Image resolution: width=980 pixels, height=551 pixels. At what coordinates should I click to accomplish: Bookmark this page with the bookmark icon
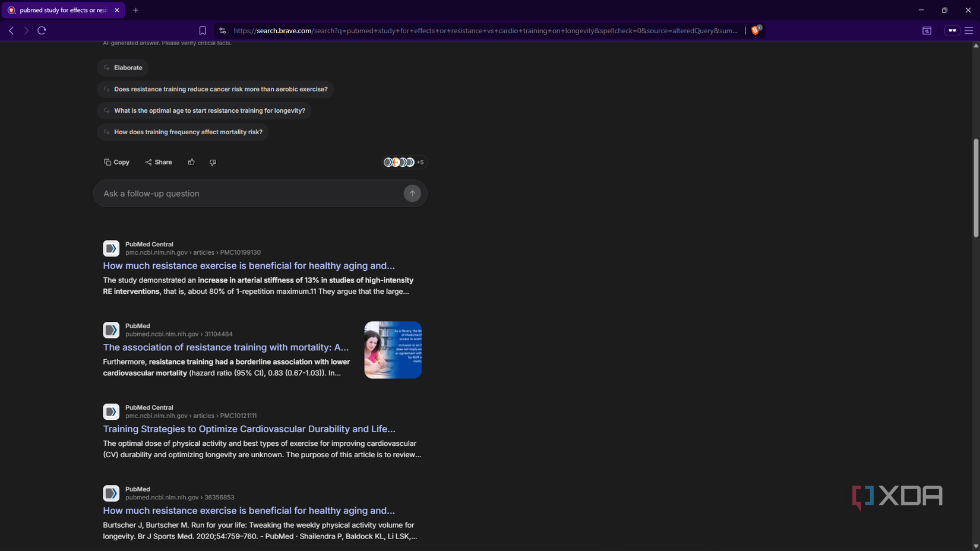click(203, 30)
